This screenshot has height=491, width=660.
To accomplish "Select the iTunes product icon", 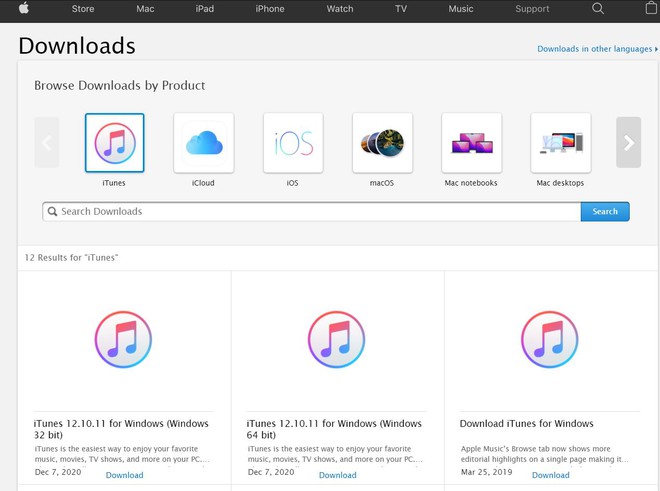I will tap(114, 143).
